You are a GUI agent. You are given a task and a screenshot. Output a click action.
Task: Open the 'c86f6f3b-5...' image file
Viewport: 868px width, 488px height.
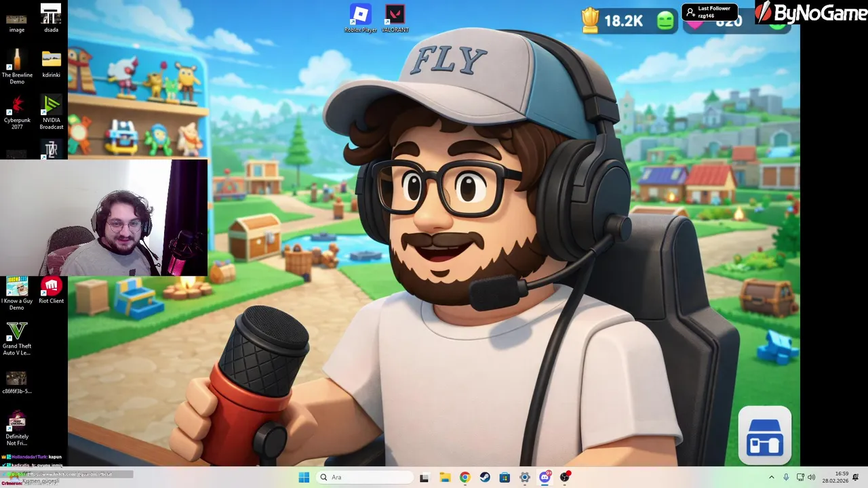[17, 382]
